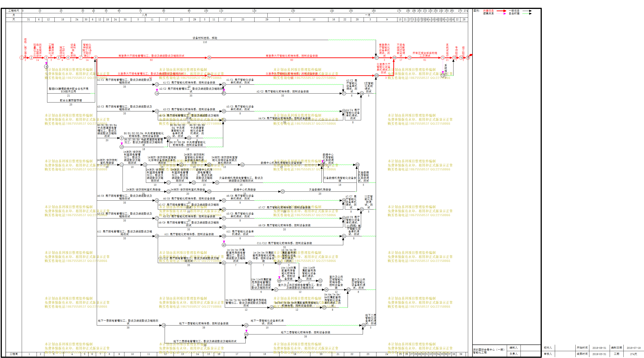644x358 pixels.
Task: Click node 41 on C11/C12 branch
Action: [x=224, y=263]
